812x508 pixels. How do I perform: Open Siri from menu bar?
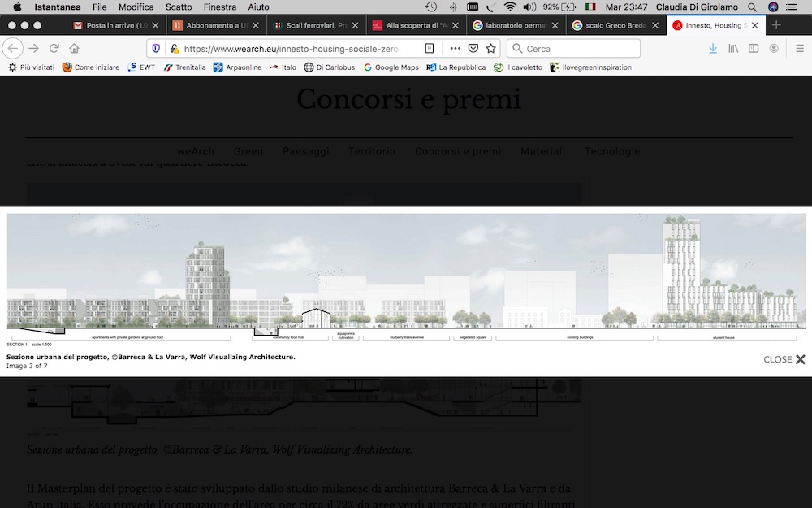[773, 7]
